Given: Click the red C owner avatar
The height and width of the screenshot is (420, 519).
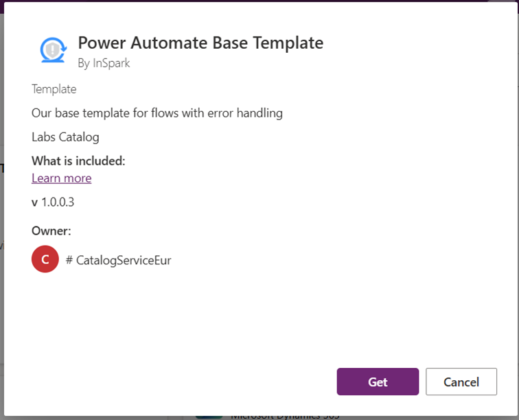Looking at the screenshot, I should click(45, 259).
